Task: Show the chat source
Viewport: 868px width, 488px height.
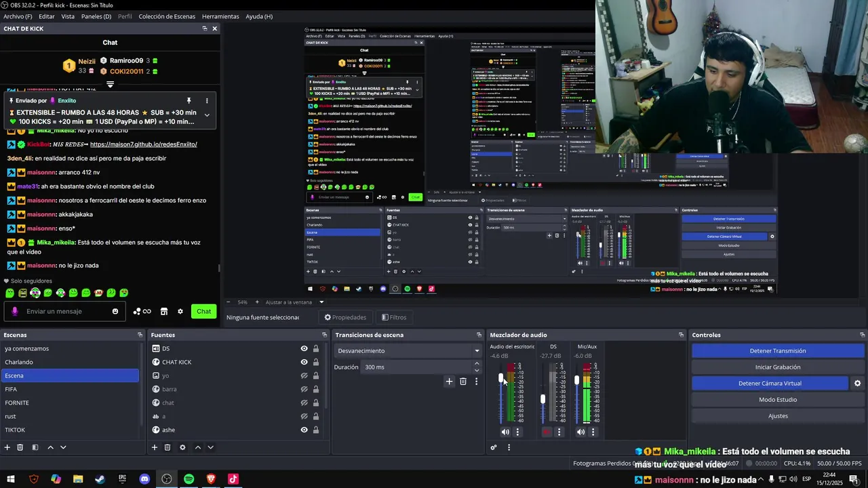Action: pos(304,403)
